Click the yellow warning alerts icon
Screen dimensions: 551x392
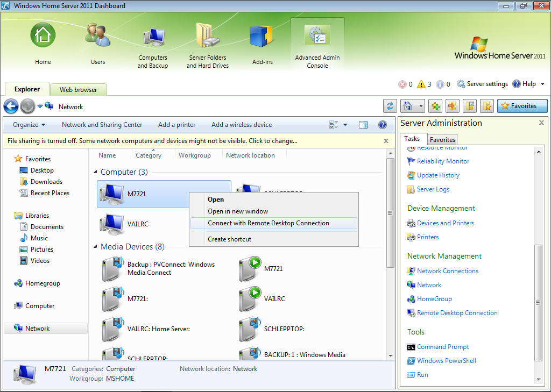click(421, 84)
